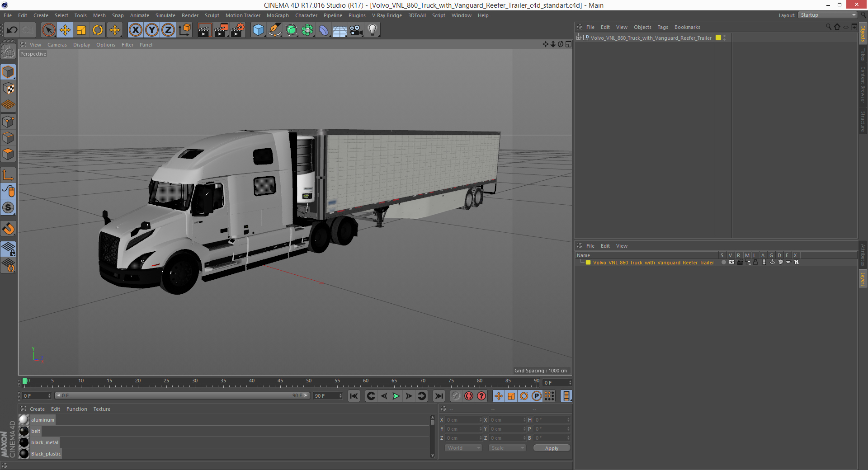Select the Live Selection tool

(49, 30)
